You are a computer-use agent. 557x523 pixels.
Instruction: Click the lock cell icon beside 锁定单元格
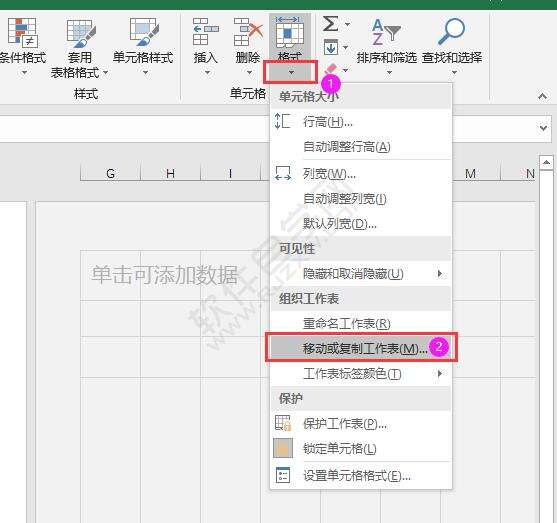pyautogui.click(x=283, y=448)
